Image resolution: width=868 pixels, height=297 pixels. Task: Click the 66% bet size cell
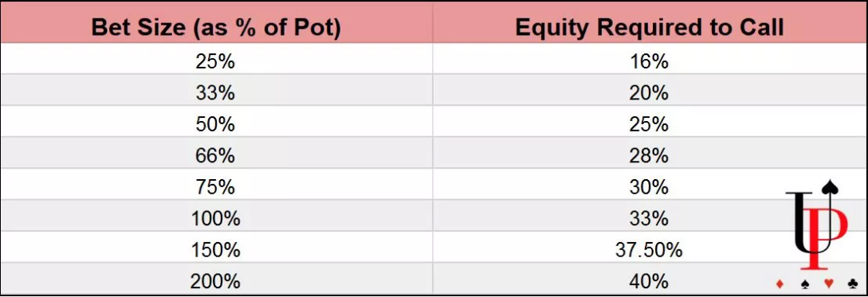pos(216,157)
